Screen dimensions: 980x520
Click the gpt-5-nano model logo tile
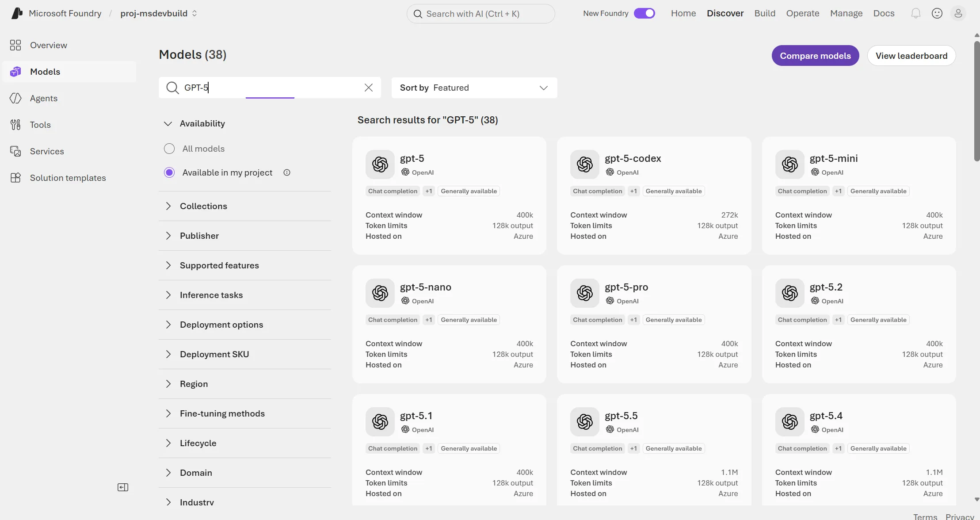pyautogui.click(x=380, y=293)
